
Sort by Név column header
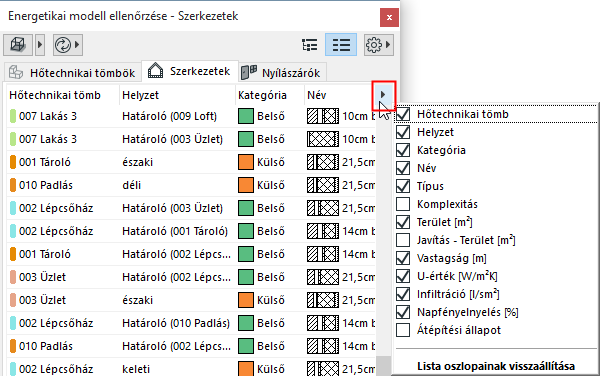click(x=316, y=95)
